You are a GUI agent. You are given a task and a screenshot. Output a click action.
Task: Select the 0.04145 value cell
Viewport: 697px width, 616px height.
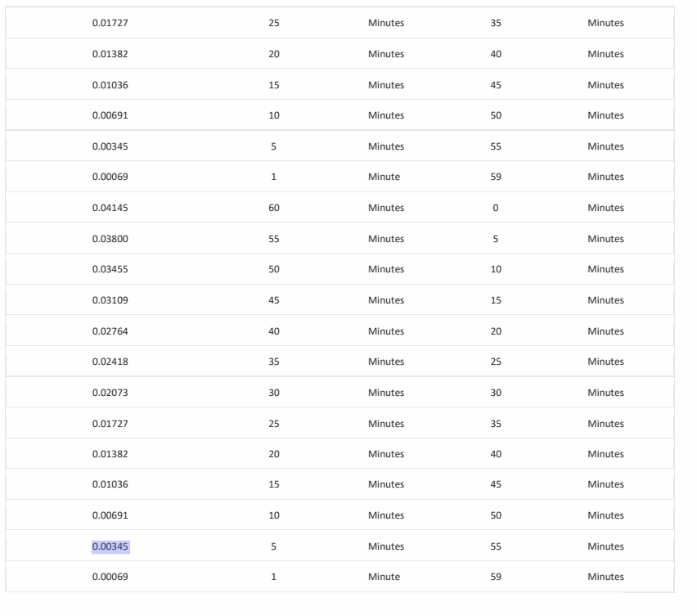[111, 208]
